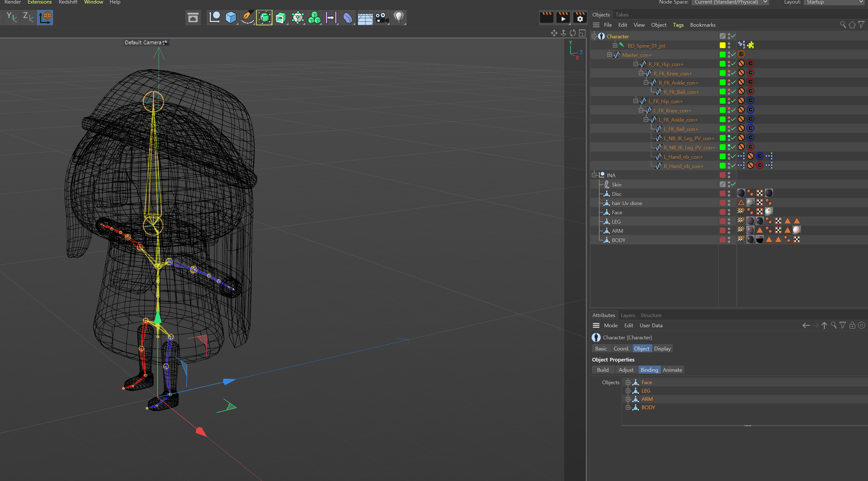Toggle Master_con+ enable checkmark

(x=734, y=55)
